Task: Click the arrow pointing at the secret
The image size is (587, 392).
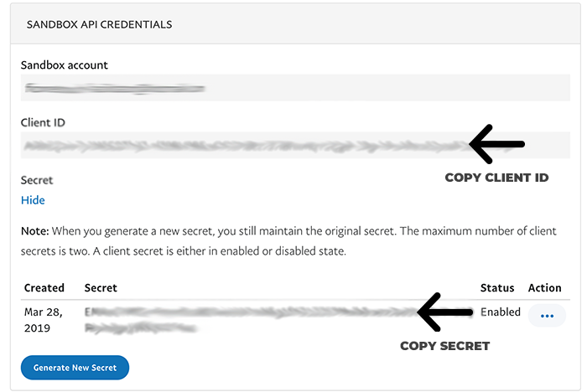Action: click(x=444, y=312)
